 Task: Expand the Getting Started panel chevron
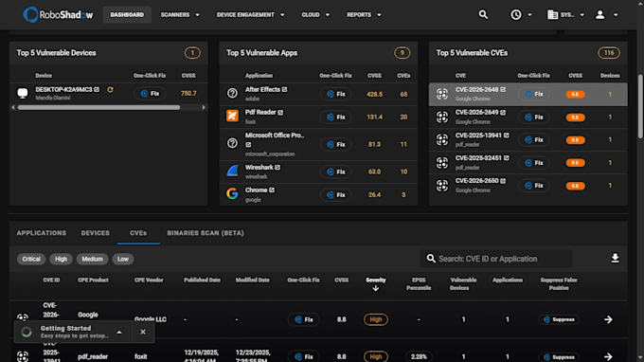tap(119, 332)
